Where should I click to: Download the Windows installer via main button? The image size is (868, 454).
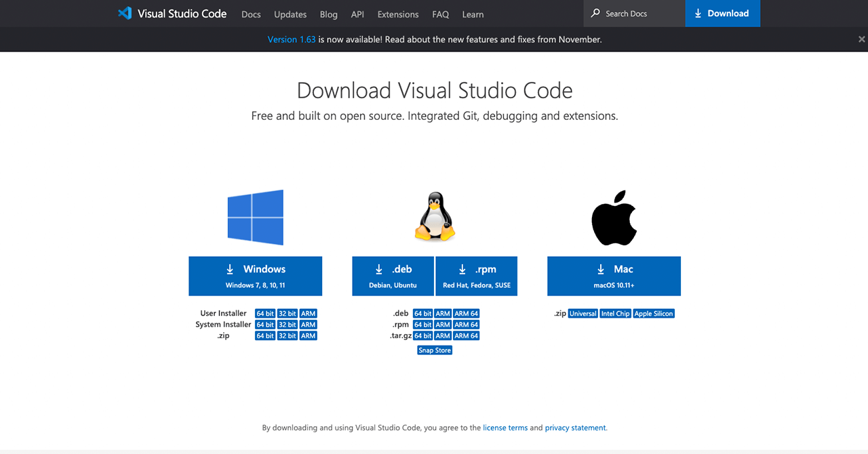[255, 276]
